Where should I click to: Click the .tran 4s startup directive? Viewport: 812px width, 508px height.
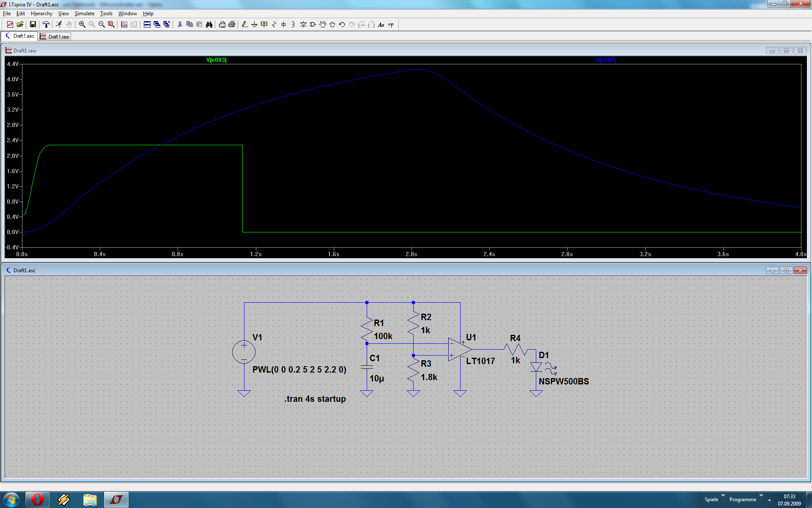pos(315,399)
